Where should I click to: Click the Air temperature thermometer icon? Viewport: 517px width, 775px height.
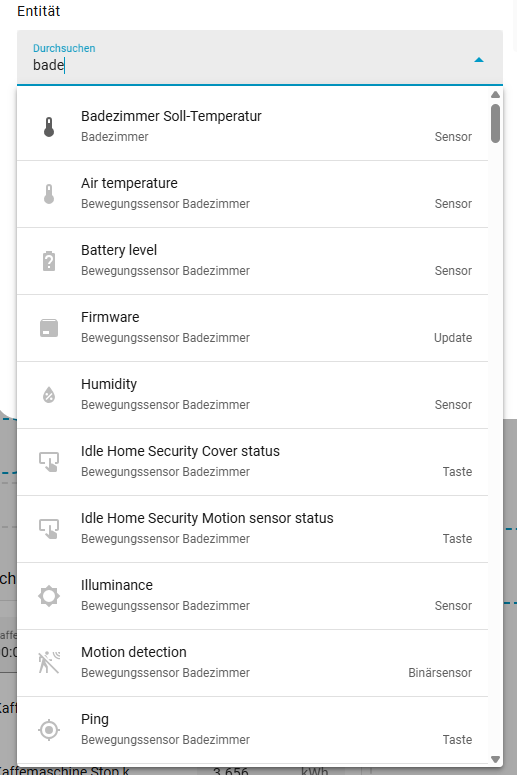point(49,194)
